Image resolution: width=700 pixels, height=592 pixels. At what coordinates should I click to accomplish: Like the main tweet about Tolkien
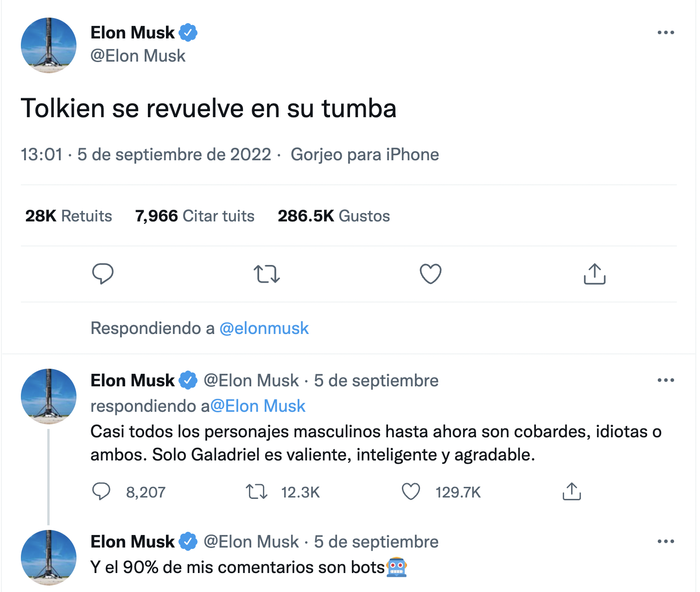[x=430, y=274]
